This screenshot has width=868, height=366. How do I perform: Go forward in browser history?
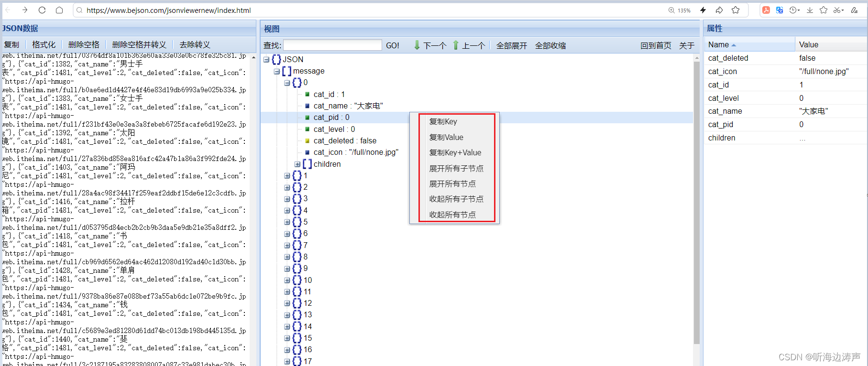pyautogui.click(x=25, y=10)
